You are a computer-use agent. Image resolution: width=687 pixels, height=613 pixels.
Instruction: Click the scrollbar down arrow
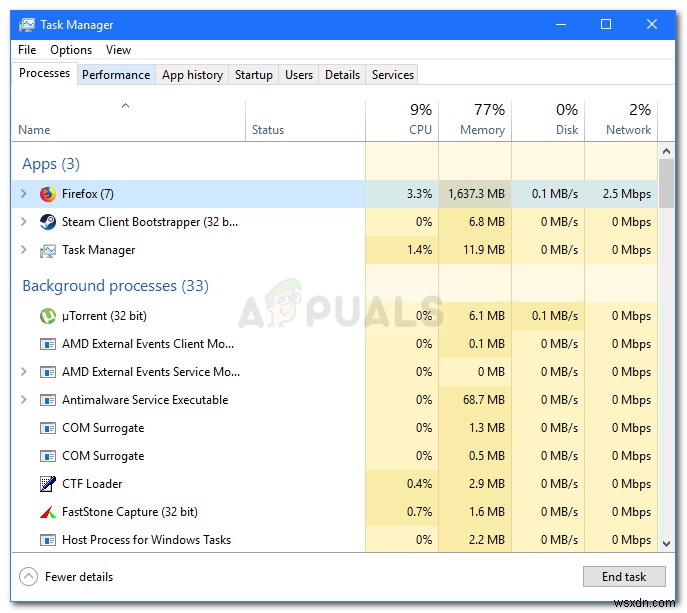tap(666, 544)
